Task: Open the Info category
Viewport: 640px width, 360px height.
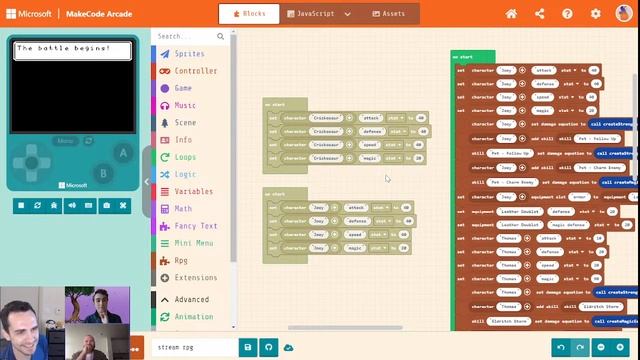Action: point(190,140)
